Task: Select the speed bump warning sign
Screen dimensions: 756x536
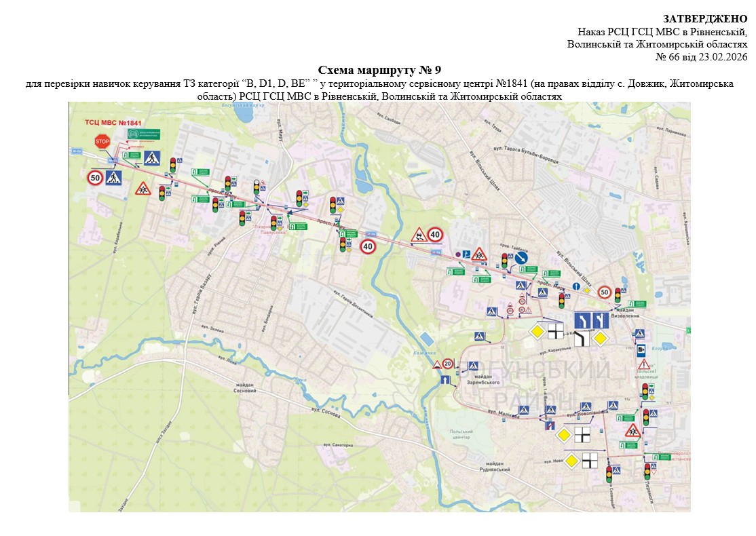Action: (438, 364)
